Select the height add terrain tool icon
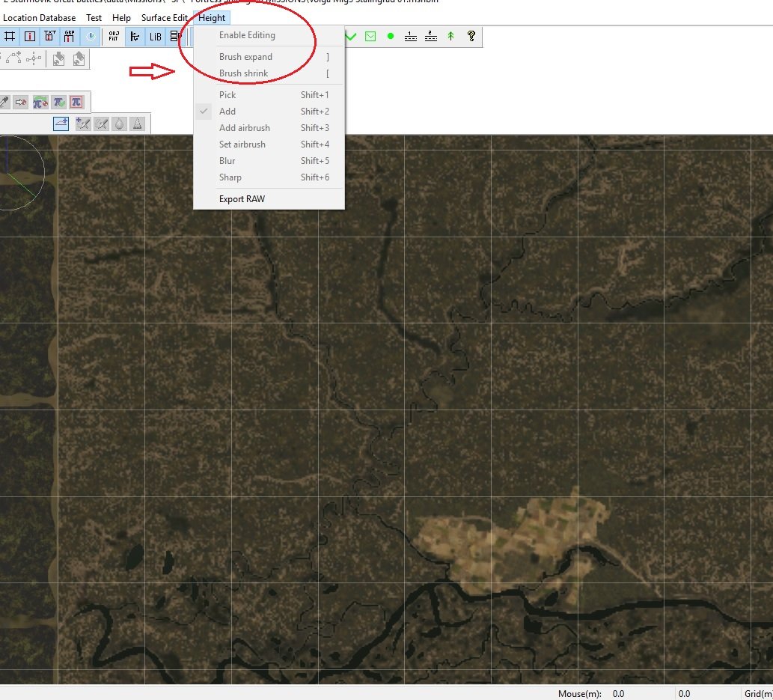The width and height of the screenshot is (773, 700). point(61,124)
